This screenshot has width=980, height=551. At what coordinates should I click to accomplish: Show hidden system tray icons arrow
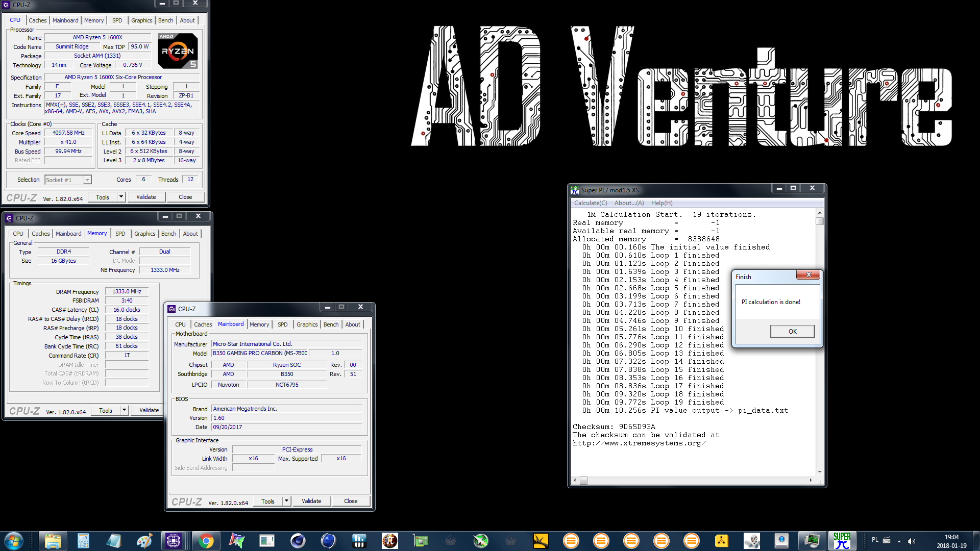click(899, 541)
